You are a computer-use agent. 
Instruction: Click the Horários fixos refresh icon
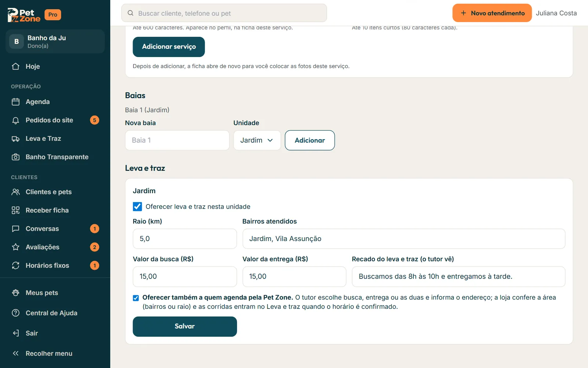(15, 266)
